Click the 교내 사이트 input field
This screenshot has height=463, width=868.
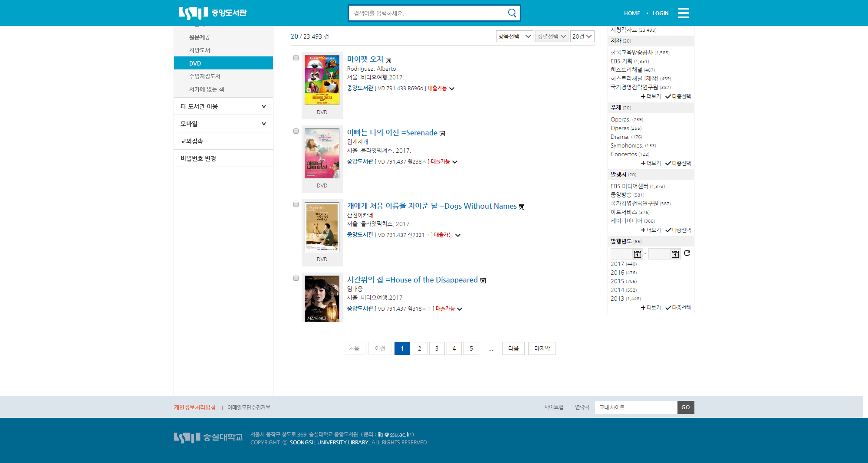pos(636,407)
